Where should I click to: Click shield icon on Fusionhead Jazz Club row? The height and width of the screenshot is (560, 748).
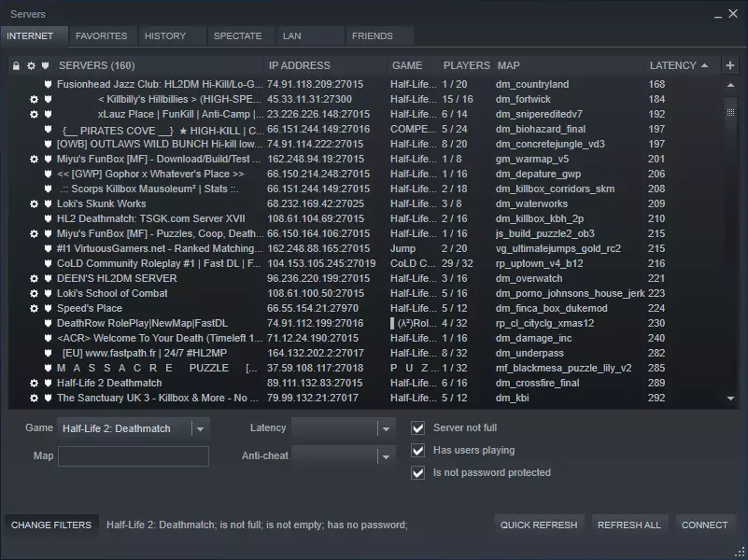(x=48, y=84)
